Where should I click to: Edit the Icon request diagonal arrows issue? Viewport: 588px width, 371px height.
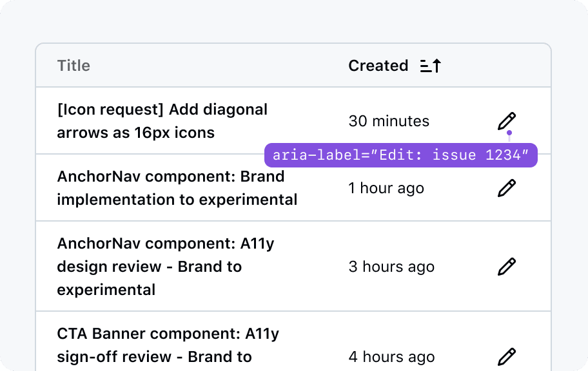tap(507, 121)
